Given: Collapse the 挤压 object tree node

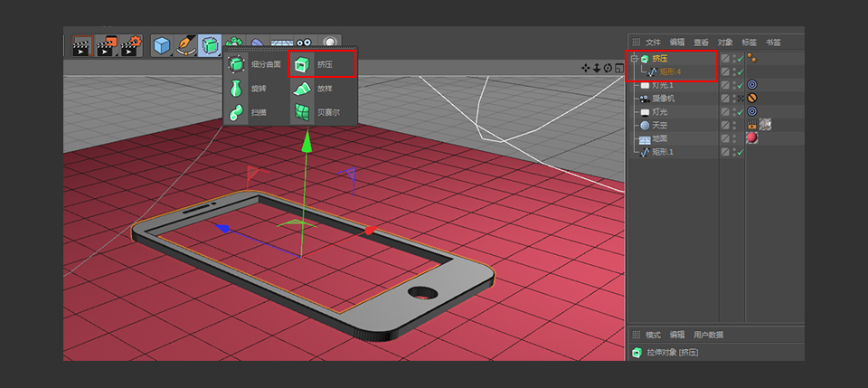Looking at the screenshot, I should pos(634,59).
